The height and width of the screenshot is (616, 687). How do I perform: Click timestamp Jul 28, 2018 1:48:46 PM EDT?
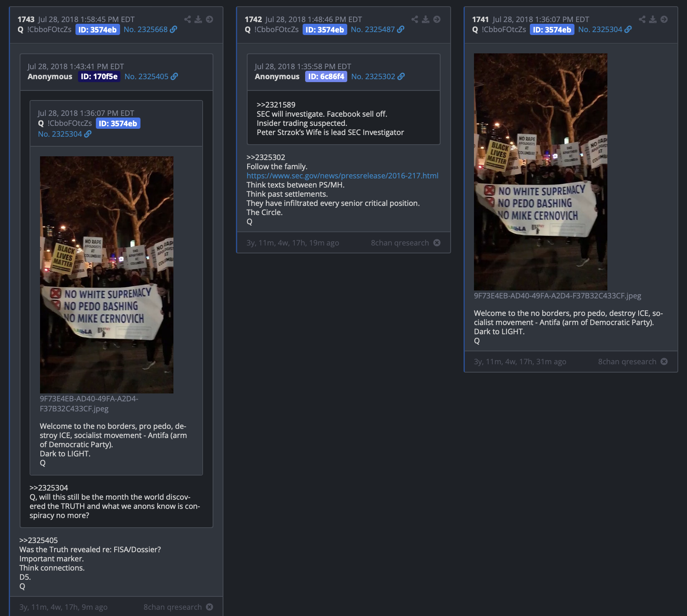pyautogui.click(x=313, y=19)
